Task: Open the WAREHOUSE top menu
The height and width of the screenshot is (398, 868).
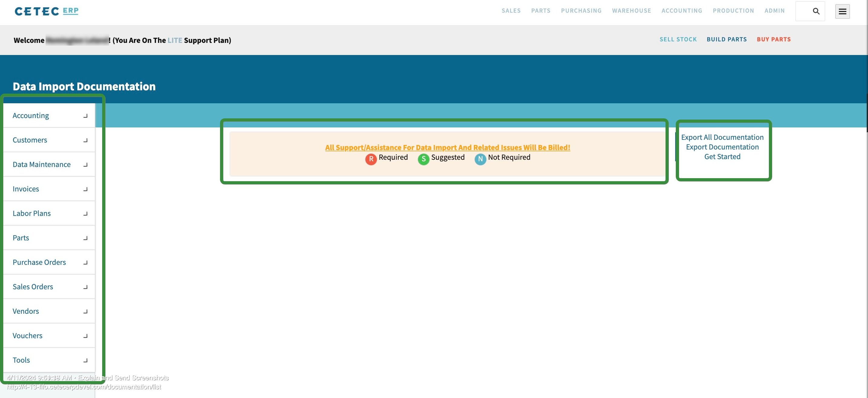Action: click(631, 11)
